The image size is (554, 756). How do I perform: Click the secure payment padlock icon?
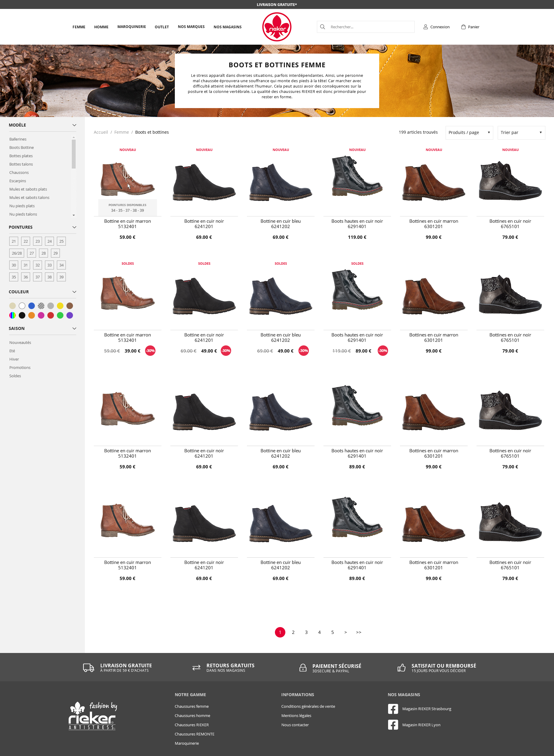click(x=303, y=667)
